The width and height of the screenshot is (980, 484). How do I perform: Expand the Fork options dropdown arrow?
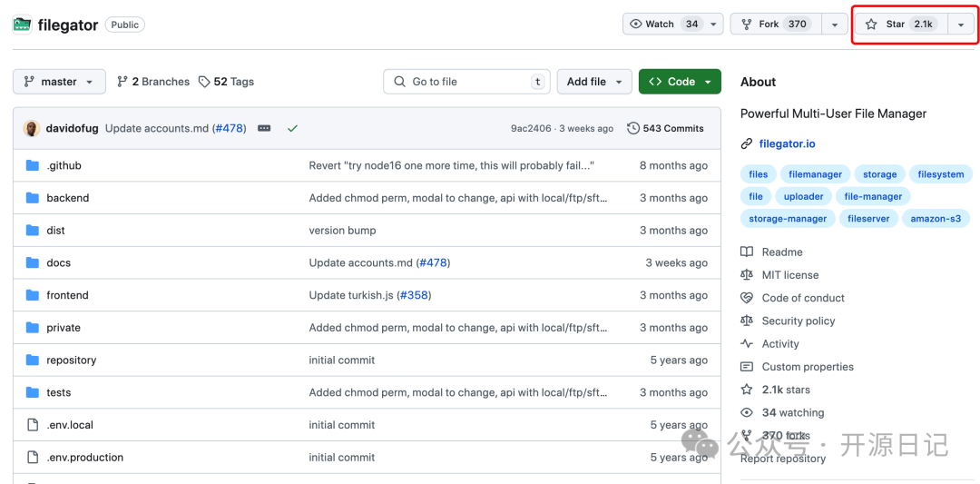(x=834, y=24)
